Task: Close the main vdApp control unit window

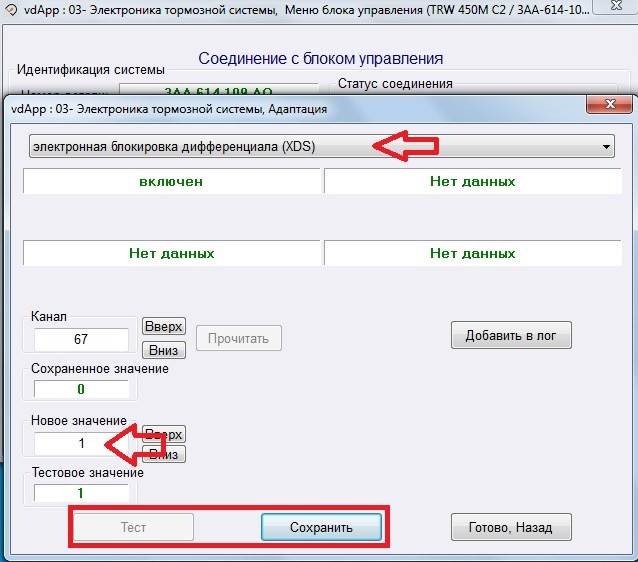Action: click(617, 6)
